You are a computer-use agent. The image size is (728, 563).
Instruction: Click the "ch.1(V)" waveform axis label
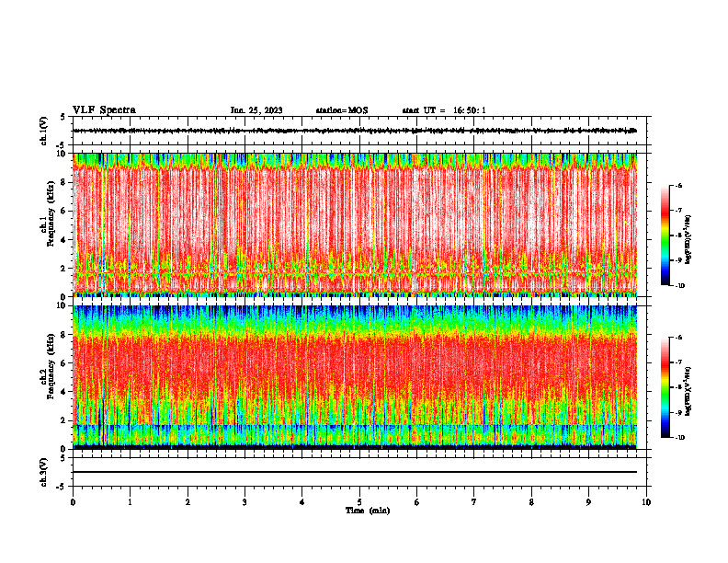43,131
